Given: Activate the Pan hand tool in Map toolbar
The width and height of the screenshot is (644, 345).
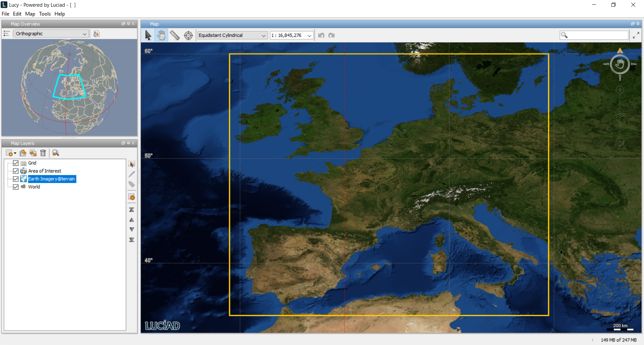Looking at the screenshot, I should [x=161, y=35].
